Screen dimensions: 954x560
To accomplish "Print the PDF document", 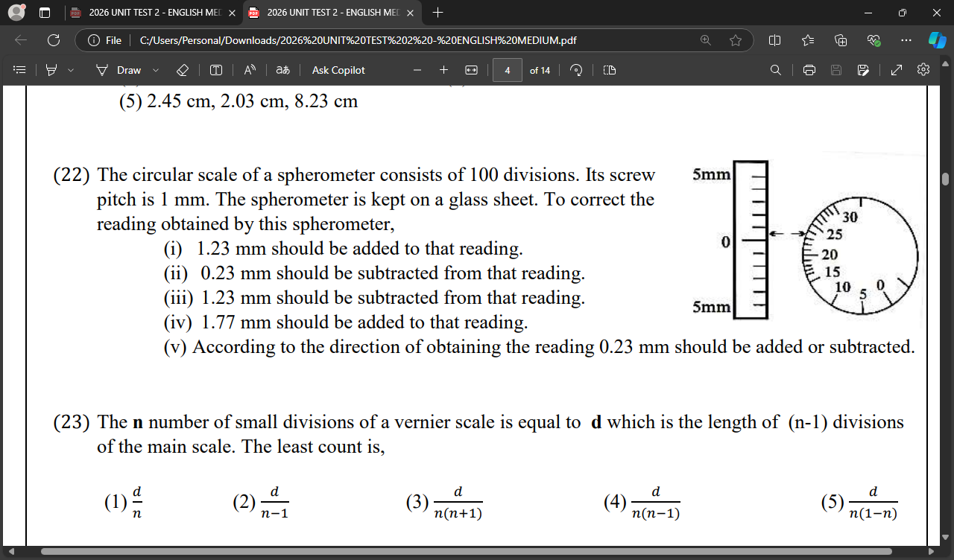I will 809,70.
